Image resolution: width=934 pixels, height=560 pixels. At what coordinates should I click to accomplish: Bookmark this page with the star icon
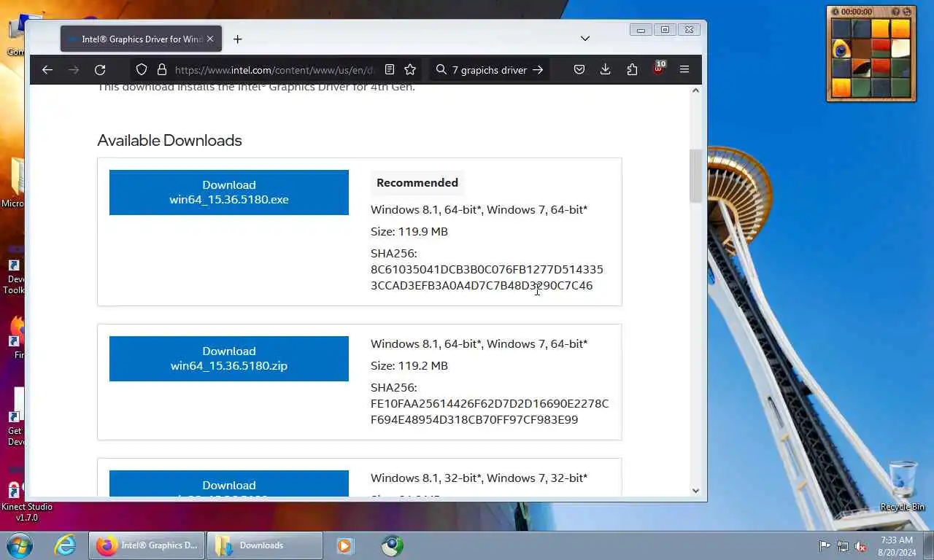[410, 70]
